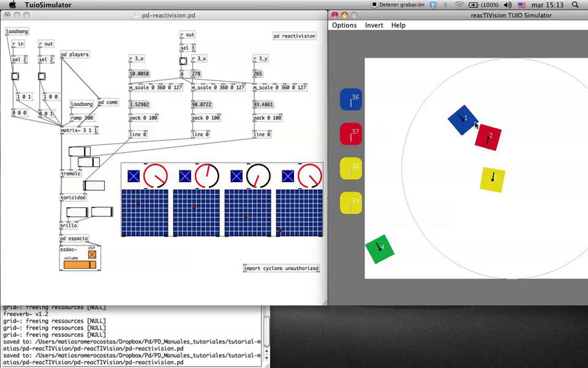
Task: Click green fiducial object 4 on table
Action: pos(380,249)
